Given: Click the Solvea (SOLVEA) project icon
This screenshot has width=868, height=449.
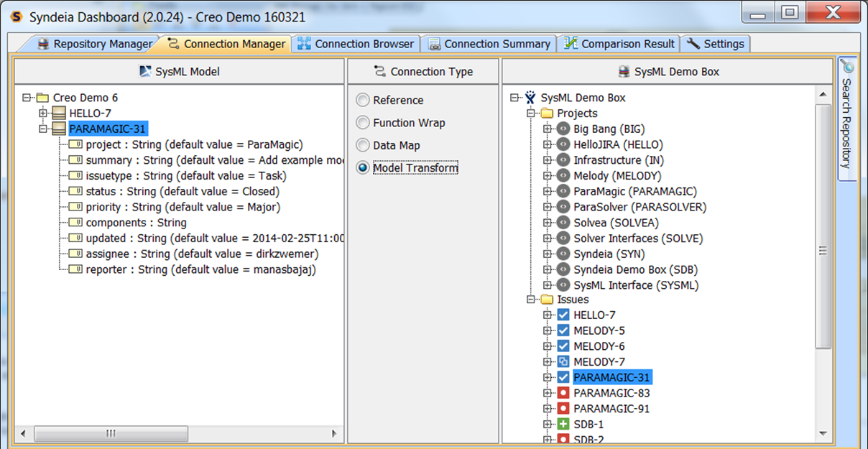Looking at the screenshot, I should (563, 223).
